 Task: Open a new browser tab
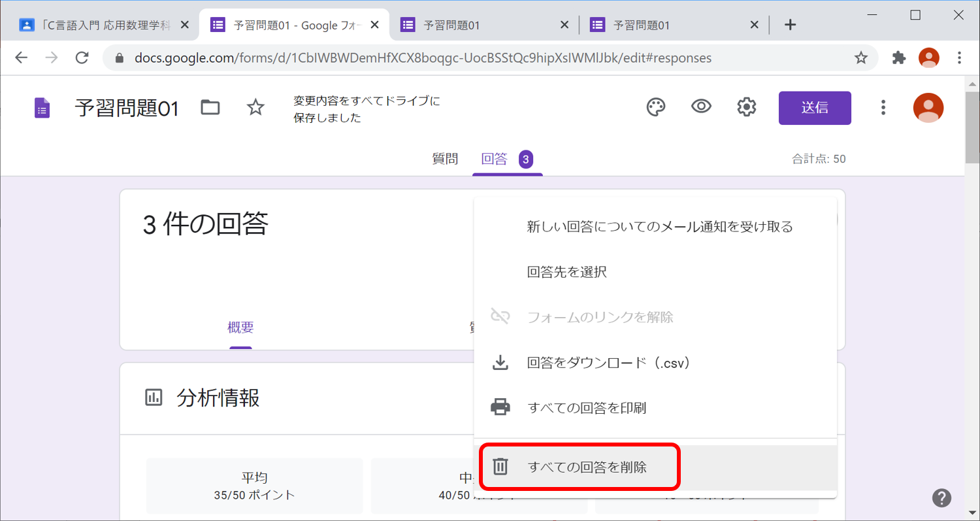point(790,25)
